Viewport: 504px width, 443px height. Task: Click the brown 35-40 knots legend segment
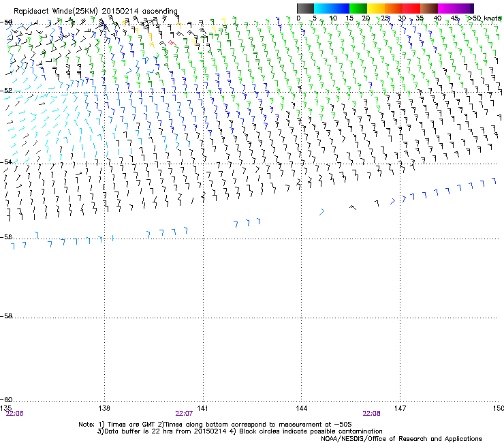[429, 8]
